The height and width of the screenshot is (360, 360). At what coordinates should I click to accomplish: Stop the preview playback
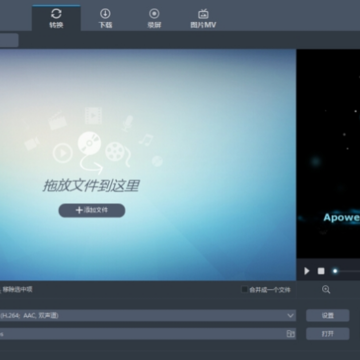(321, 271)
